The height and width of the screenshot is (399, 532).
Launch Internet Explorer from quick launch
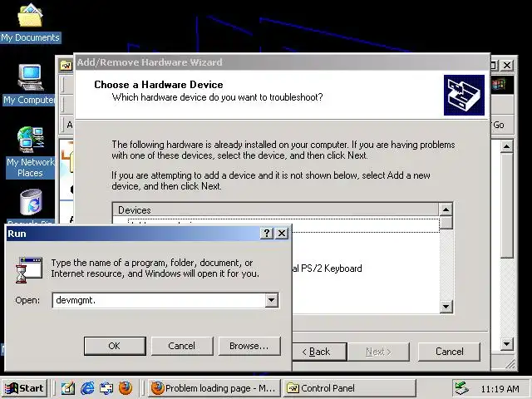[x=87, y=388]
